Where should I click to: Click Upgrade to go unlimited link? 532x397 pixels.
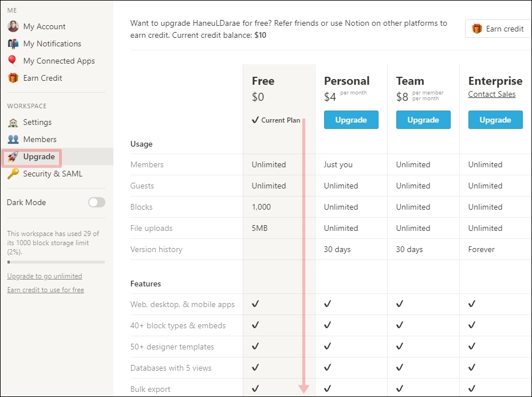point(45,276)
